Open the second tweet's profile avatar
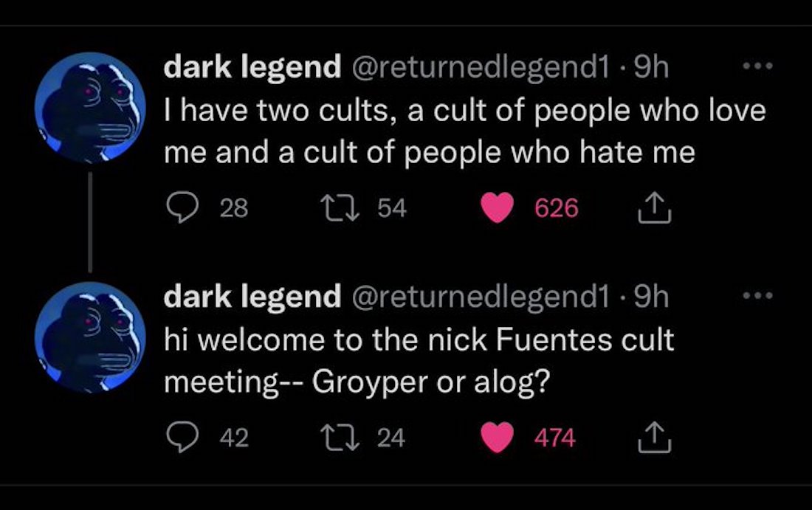Viewport: 812px width, 510px height. pyautogui.click(x=90, y=337)
